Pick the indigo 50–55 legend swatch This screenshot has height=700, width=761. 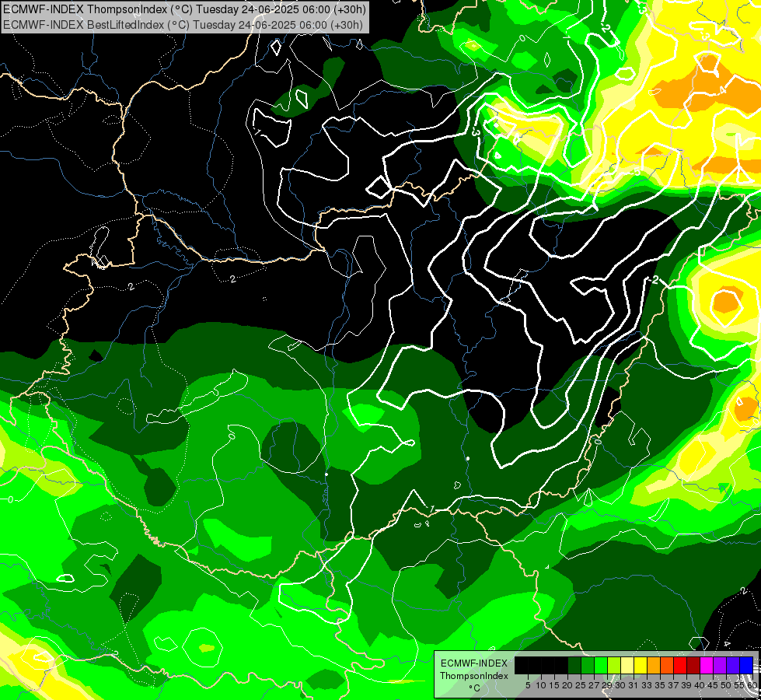pos(733,665)
